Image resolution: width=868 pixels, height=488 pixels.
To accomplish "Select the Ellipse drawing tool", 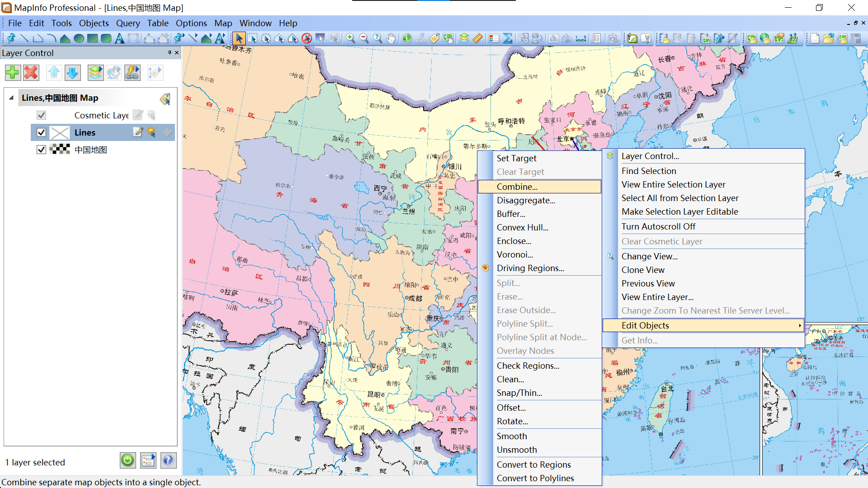I will [x=79, y=38].
